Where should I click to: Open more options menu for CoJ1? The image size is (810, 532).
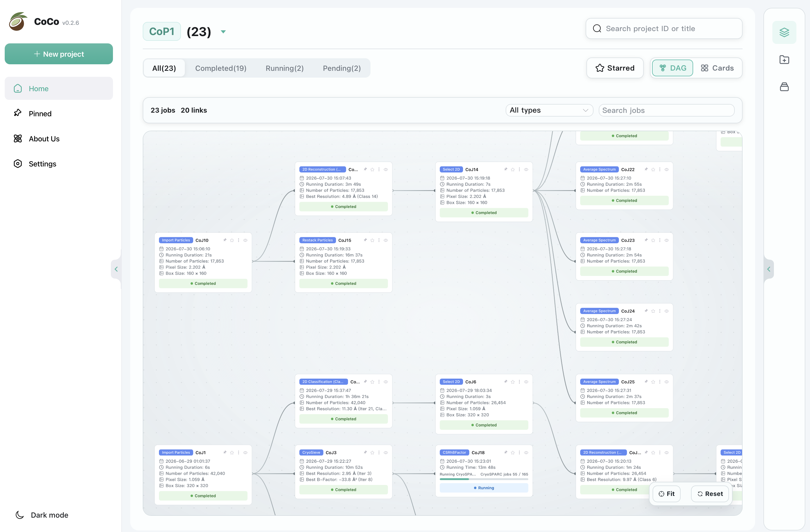coord(238,452)
